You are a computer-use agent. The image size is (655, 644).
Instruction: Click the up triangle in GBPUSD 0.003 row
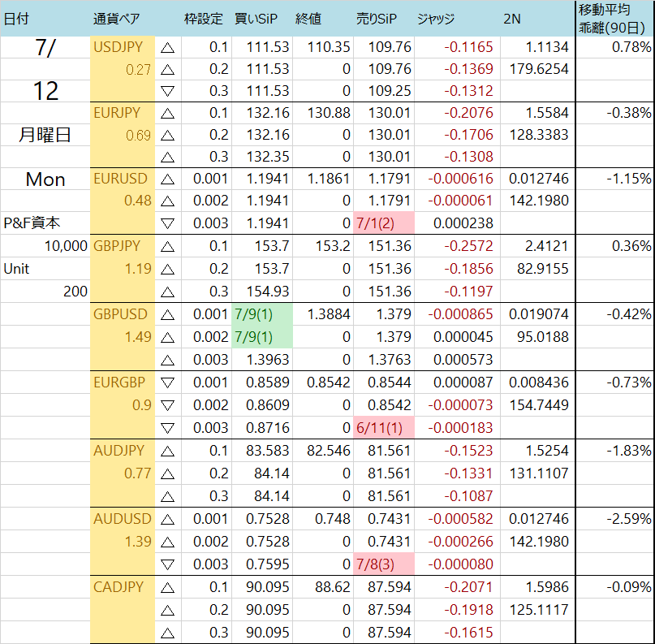click(167, 360)
